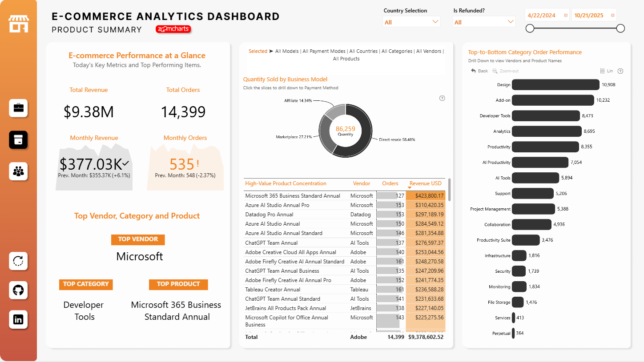Screen dimensions: 644x362
Task: Select table row Tableau Creator Annual
Action: (x=345, y=290)
